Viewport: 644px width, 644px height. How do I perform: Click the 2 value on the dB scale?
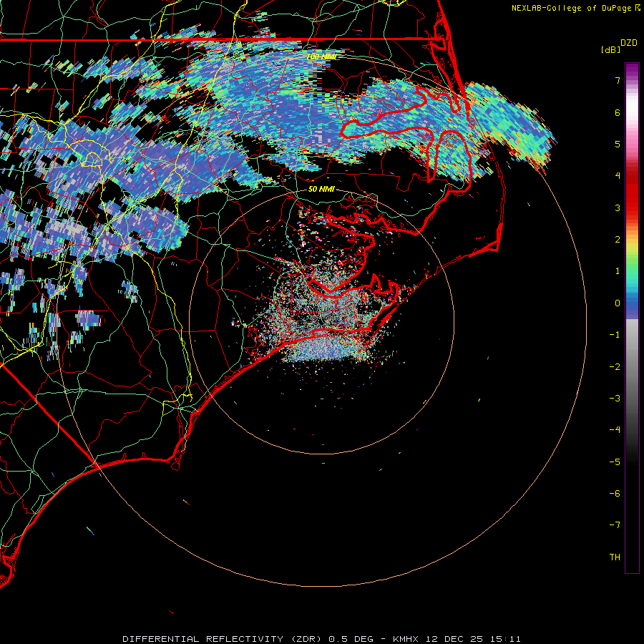[618, 240]
